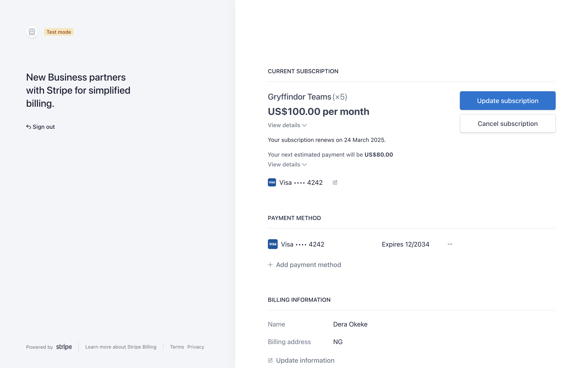Click Update information link
The width and height of the screenshot is (588, 368).
[x=301, y=360]
